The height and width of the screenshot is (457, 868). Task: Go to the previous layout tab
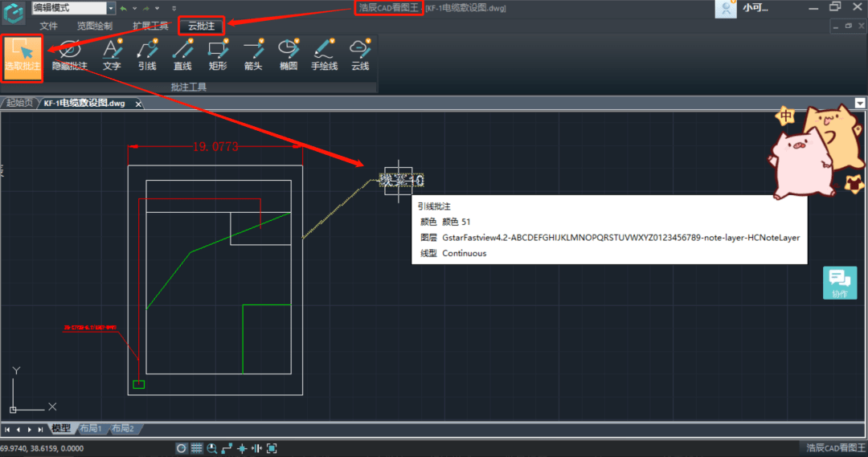(18, 430)
